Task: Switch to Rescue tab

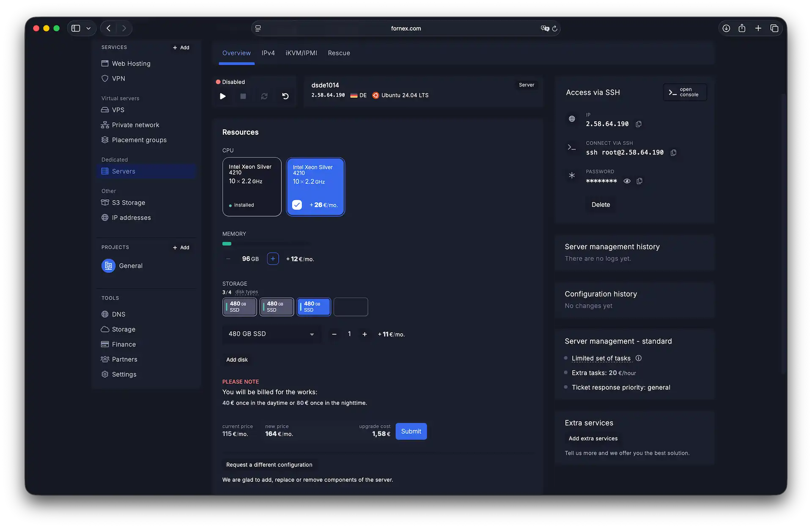Action: coord(339,53)
